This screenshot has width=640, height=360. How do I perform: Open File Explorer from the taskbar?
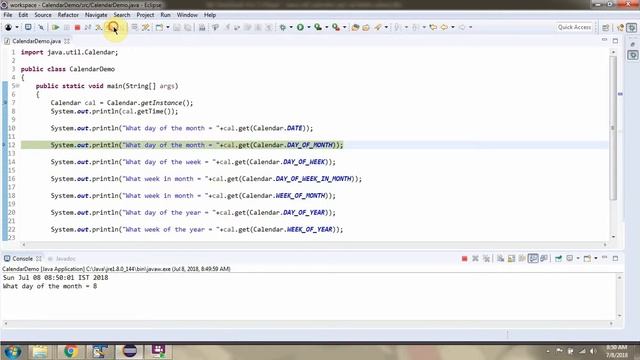[x=40, y=351]
